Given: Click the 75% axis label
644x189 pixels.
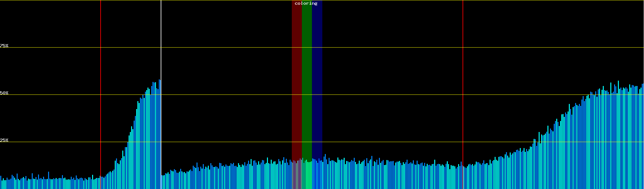Looking at the screenshot, I should point(4,46).
